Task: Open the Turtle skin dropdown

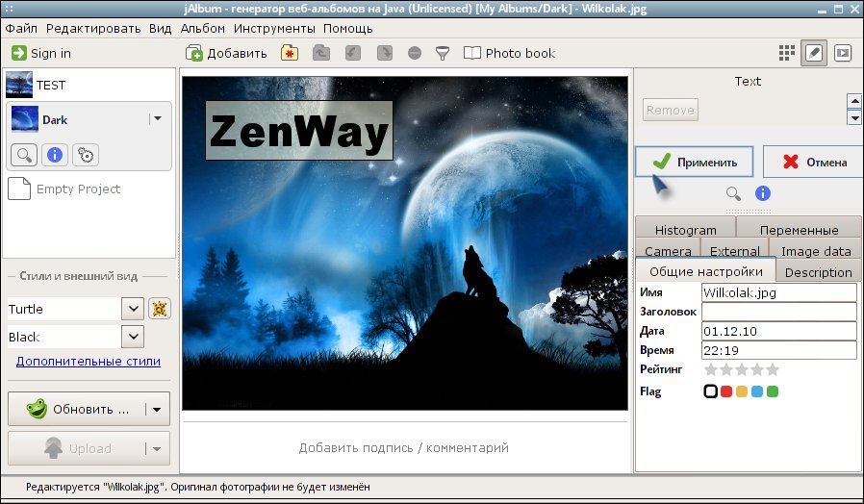Action: coord(133,309)
